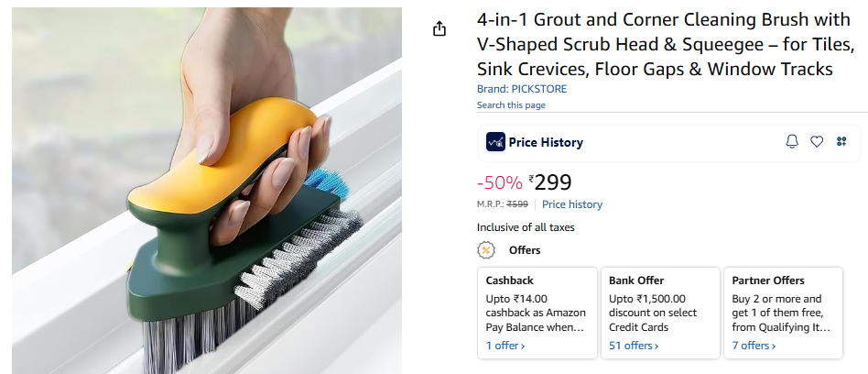Viewport: 868px width, 374px height.
Task: Open the four-dot apps grid icon
Action: (x=841, y=141)
